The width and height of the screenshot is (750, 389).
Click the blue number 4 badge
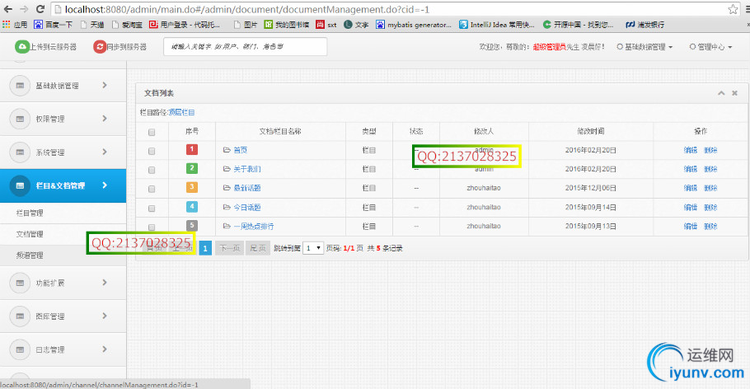tap(192, 207)
